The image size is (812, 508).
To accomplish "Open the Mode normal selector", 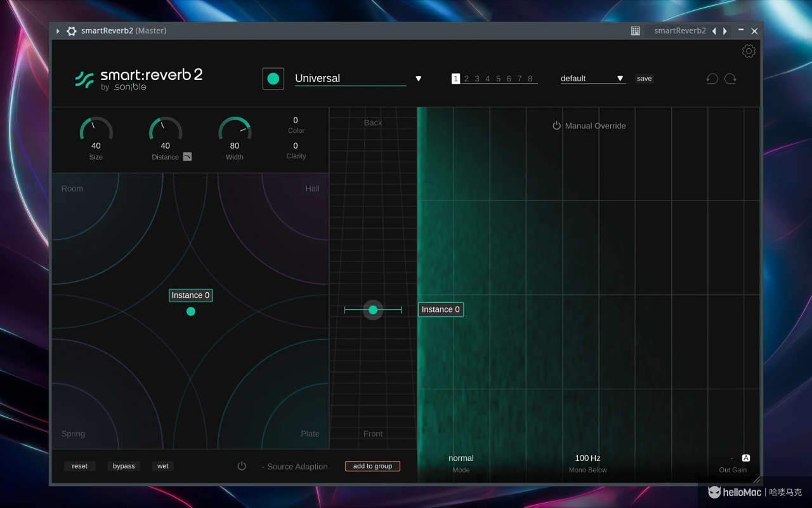I will tap(461, 458).
